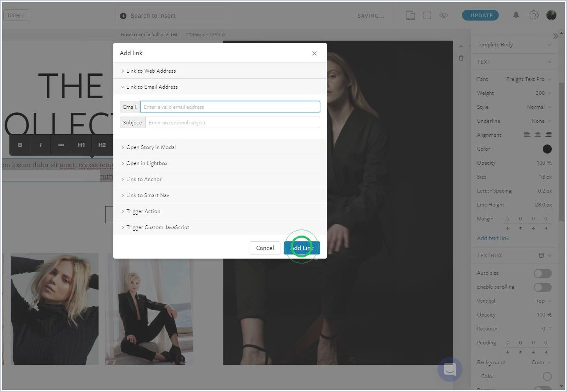This screenshot has height=392, width=567.
Task: Toggle fullscreen mode icon
Action: click(x=427, y=16)
